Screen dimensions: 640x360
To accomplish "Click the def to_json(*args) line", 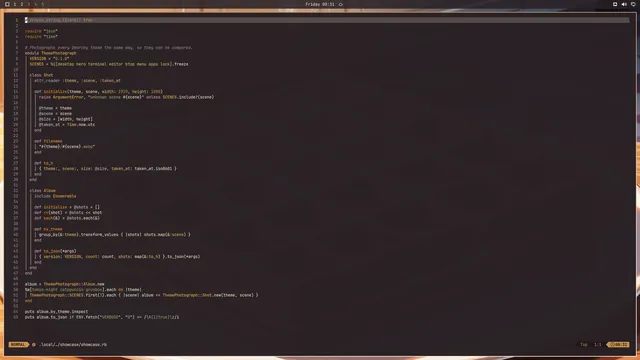I will click(55, 251).
